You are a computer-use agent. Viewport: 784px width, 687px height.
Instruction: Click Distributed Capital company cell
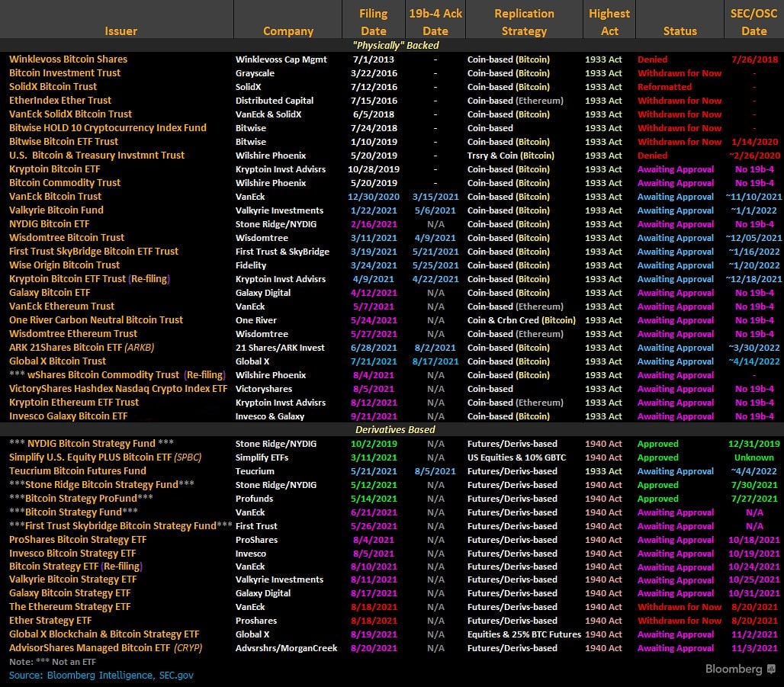point(275,101)
